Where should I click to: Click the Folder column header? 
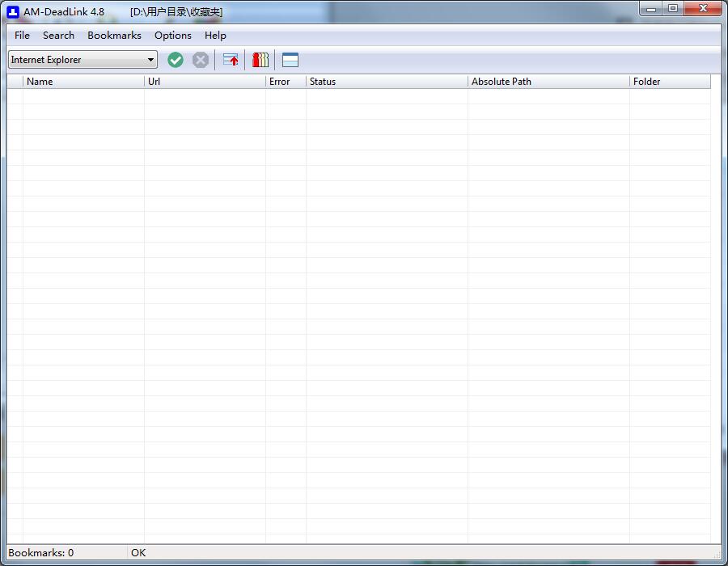[670, 81]
